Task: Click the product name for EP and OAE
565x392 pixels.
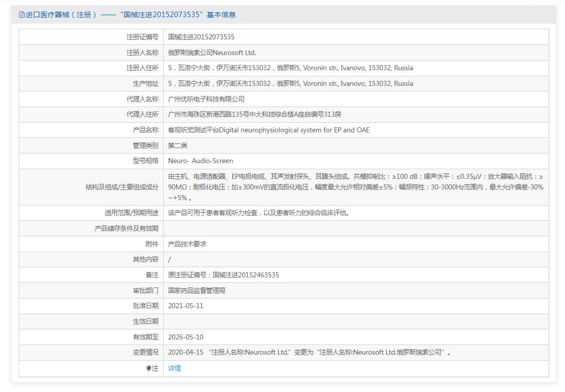Action: tap(269, 130)
